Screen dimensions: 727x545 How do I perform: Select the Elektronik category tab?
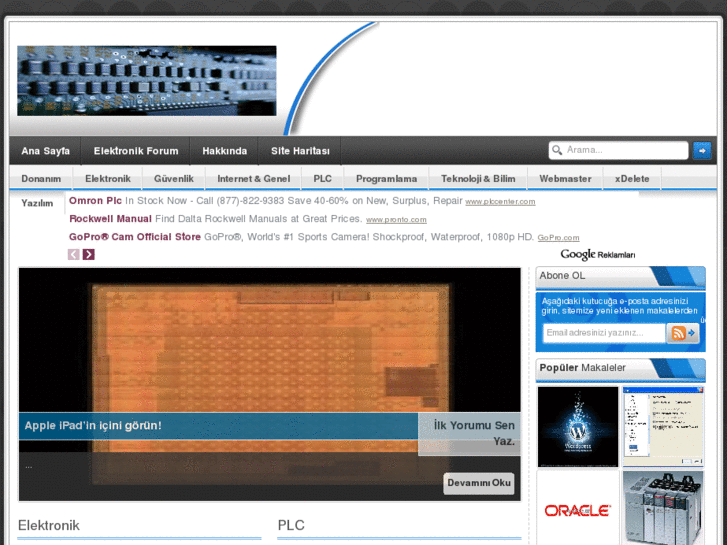108,179
